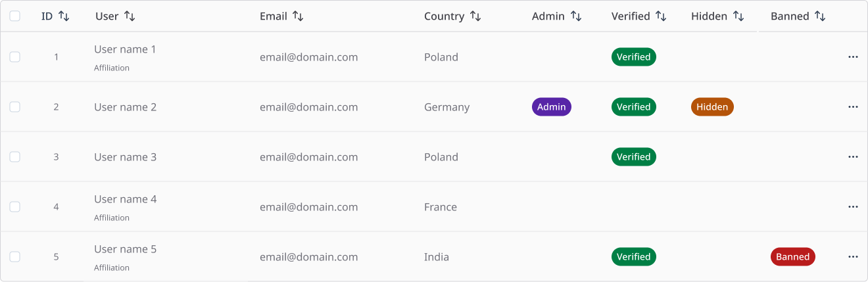Expand actions menu for User name 5

853,257
